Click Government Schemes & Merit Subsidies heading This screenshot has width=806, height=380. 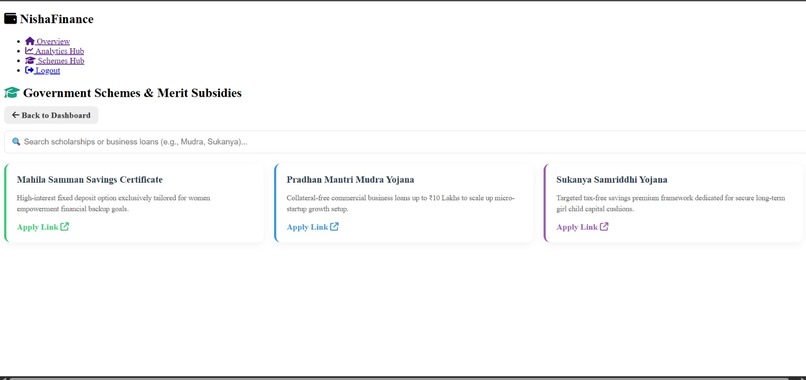(x=132, y=93)
